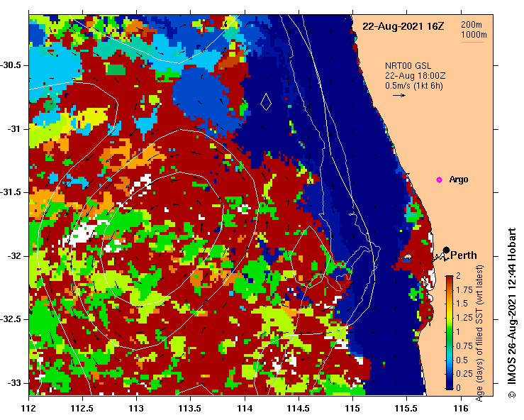Viewport: 524px width, 420px height.
Task: Click the color bar '1.5' tick label
Action: pos(462,304)
